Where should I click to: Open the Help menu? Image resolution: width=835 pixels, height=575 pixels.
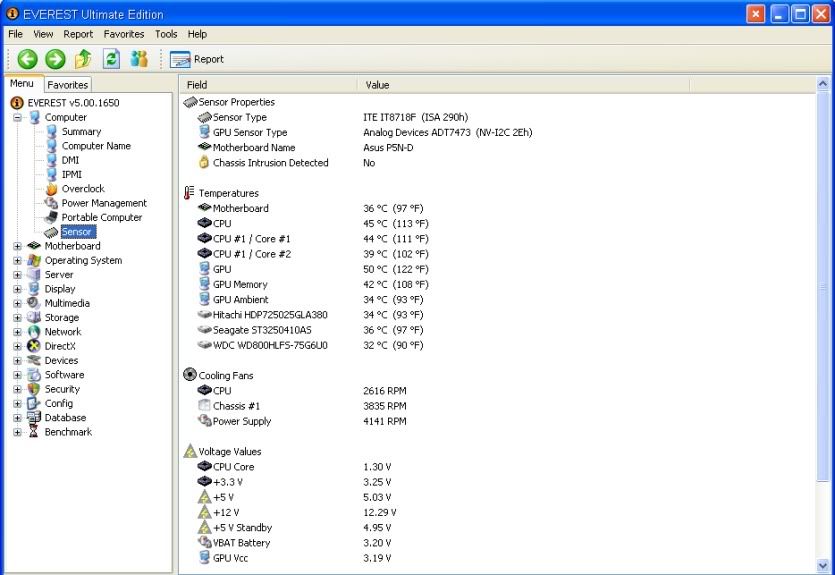point(197,34)
